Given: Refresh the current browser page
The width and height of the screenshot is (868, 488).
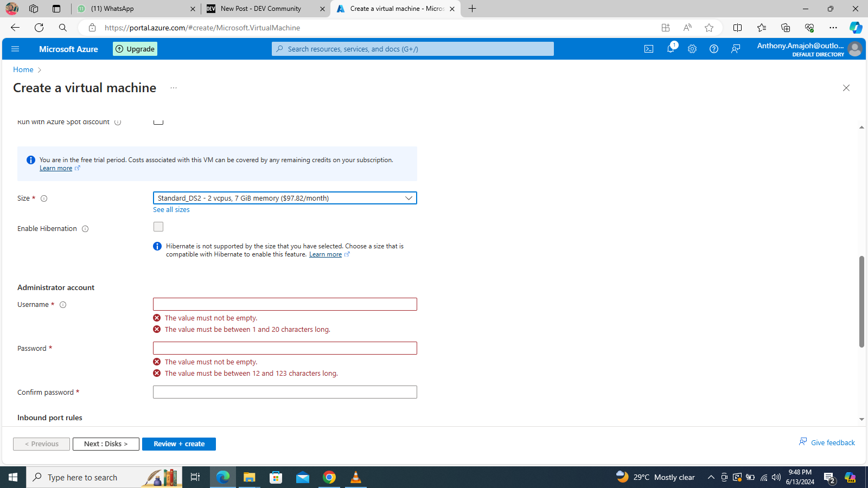Looking at the screenshot, I should tap(39, 28).
